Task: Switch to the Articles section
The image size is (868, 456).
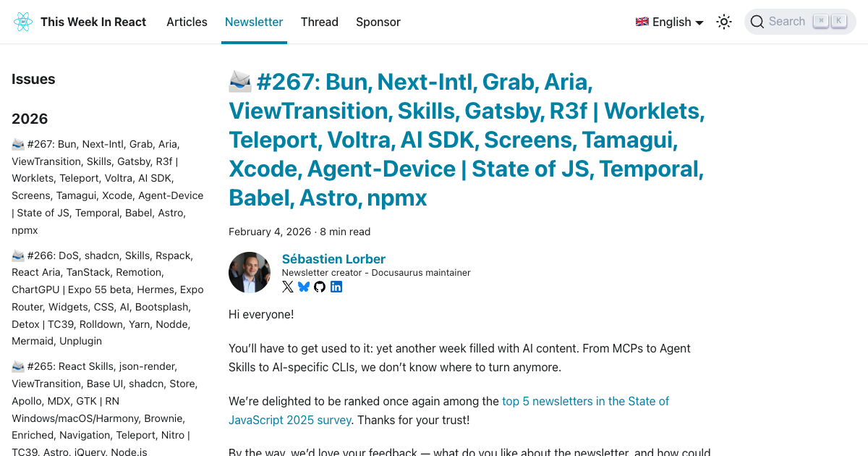Action: coord(187,22)
